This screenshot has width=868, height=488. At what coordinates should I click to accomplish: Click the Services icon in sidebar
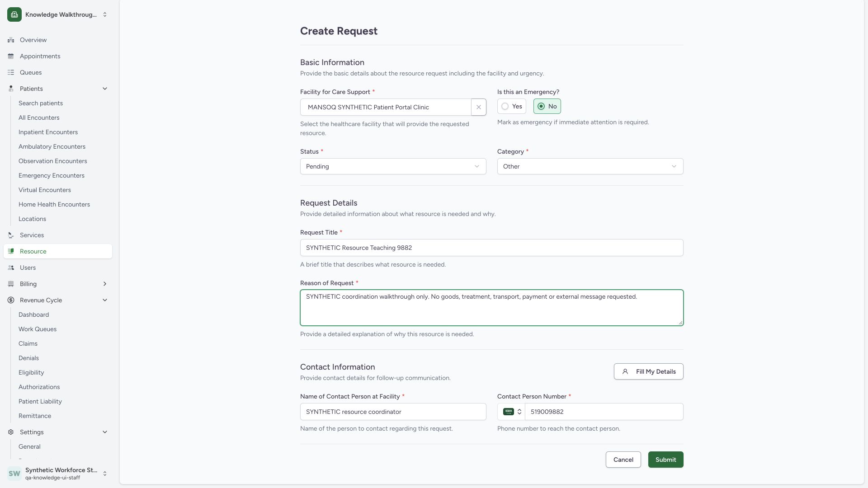[x=11, y=235]
